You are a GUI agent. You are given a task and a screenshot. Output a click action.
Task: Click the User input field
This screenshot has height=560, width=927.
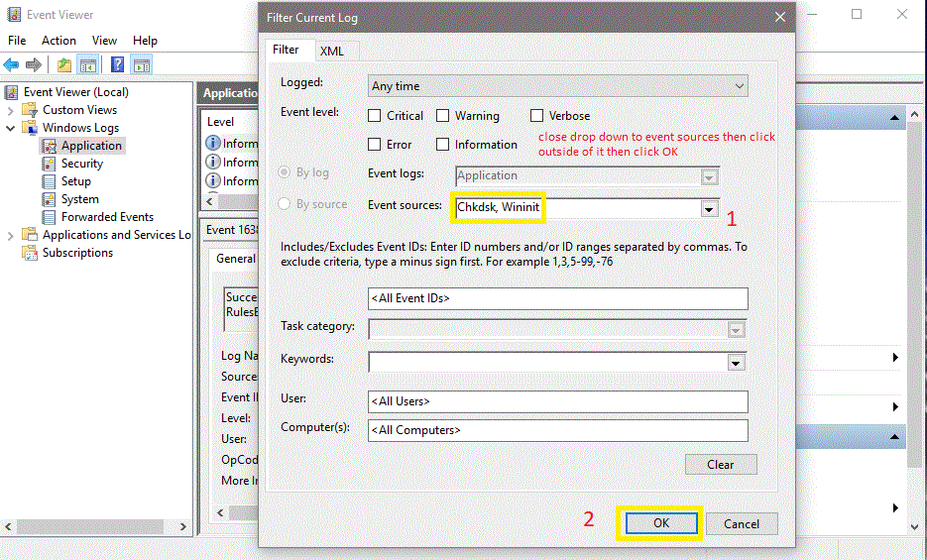tap(557, 401)
